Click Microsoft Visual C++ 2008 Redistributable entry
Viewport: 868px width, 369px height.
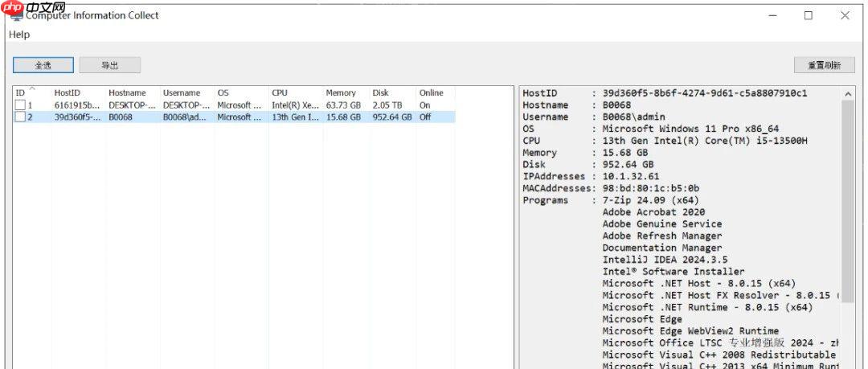pos(719,355)
